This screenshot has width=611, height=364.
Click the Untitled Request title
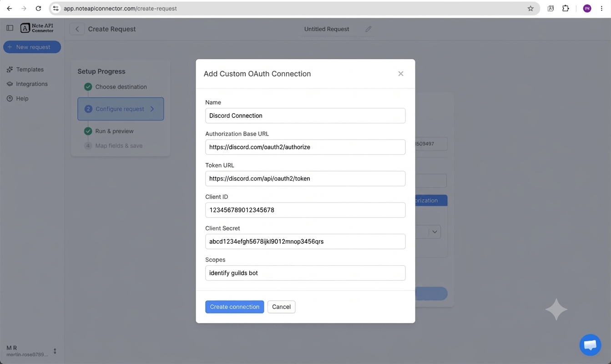[x=327, y=29]
